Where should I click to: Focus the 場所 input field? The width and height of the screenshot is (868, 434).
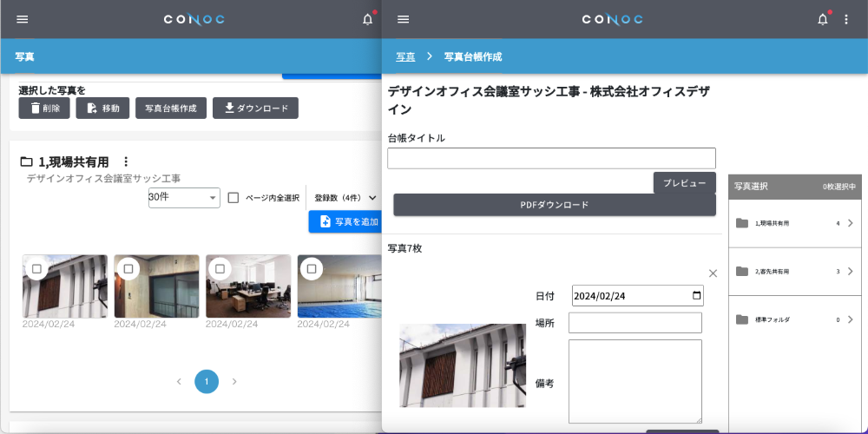coord(635,323)
